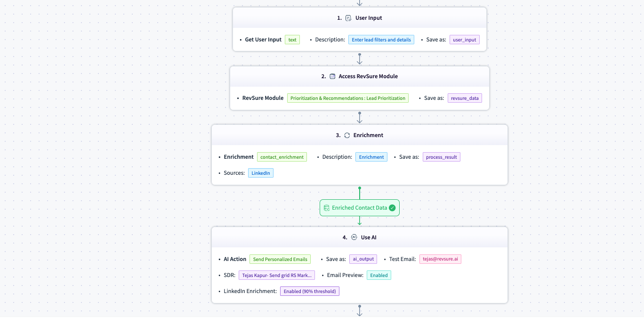Click the 'revsure_data' variable tag
This screenshot has width=644, height=318.
465,98
